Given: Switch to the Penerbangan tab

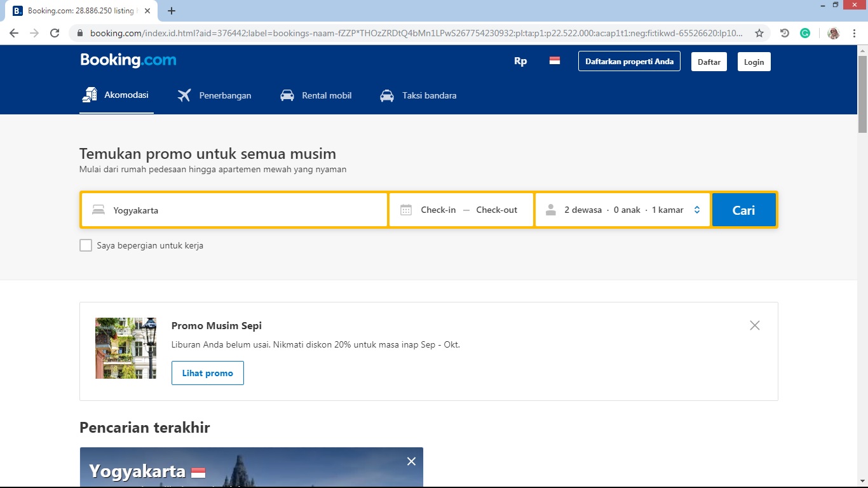Looking at the screenshot, I should (214, 95).
